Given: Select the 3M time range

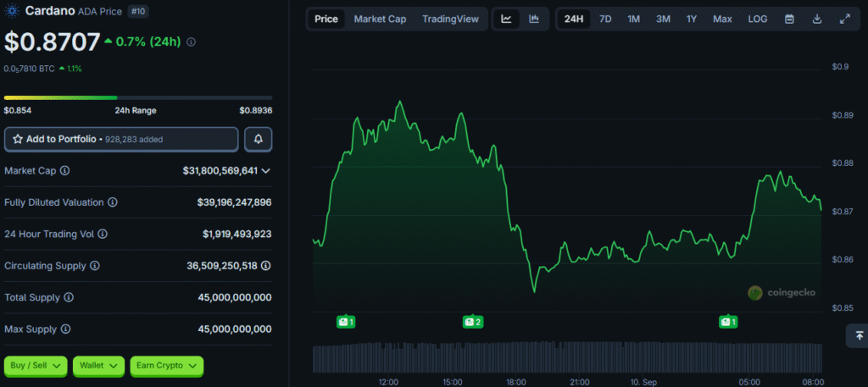Looking at the screenshot, I should coord(663,19).
